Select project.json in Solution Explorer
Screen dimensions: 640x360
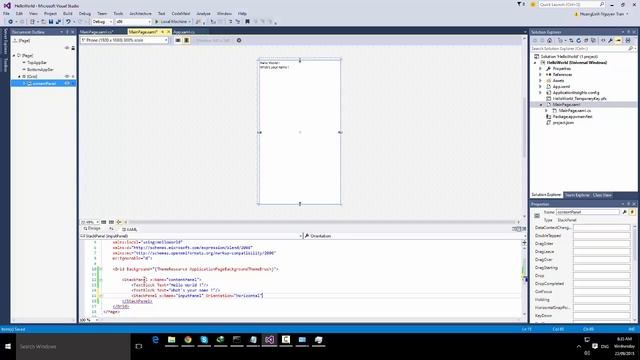click(x=563, y=122)
